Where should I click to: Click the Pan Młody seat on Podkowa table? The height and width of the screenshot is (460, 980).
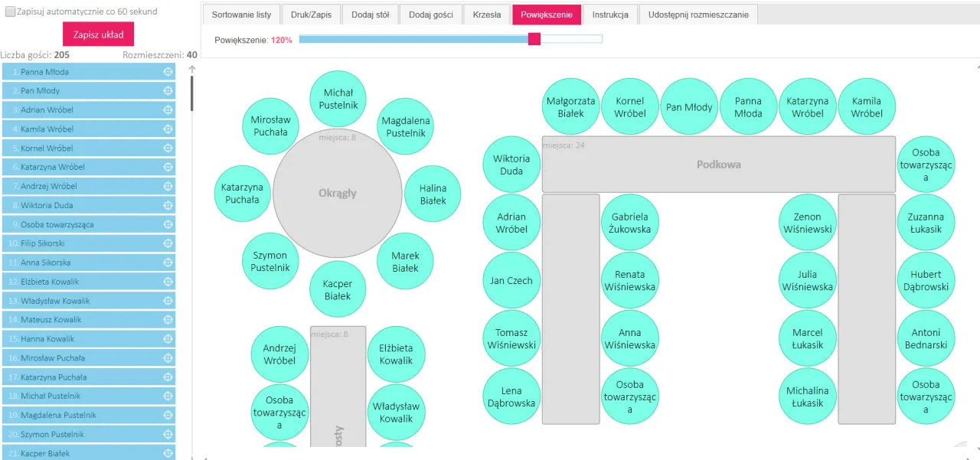coord(689,107)
